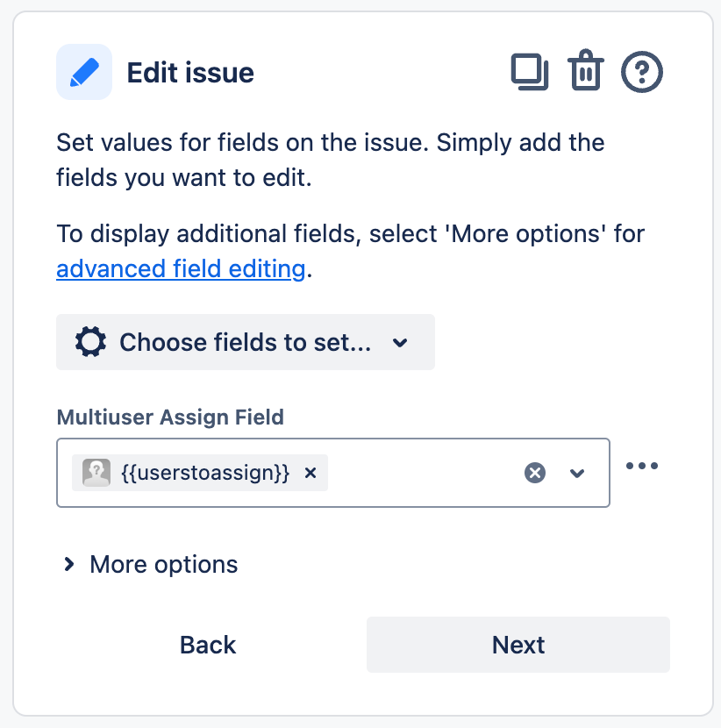721x728 pixels.
Task: Delete the component with the trash icon
Action: click(x=585, y=72)
